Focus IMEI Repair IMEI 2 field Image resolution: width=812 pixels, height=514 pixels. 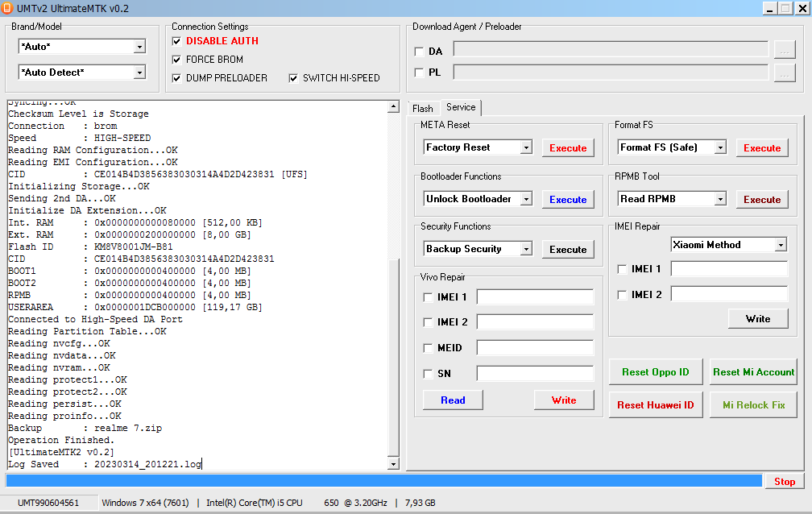click(729, 294)
